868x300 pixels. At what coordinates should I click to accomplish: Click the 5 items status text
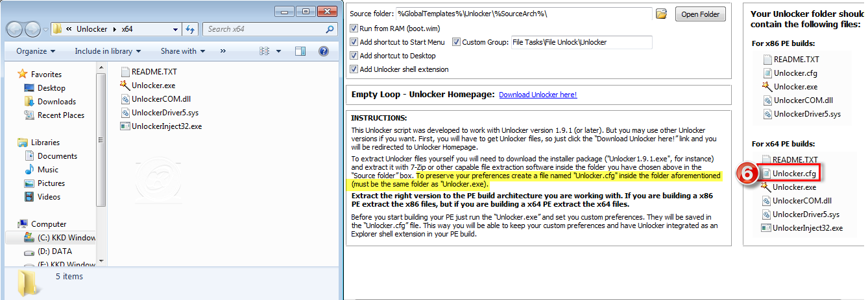tap(69, 277)
